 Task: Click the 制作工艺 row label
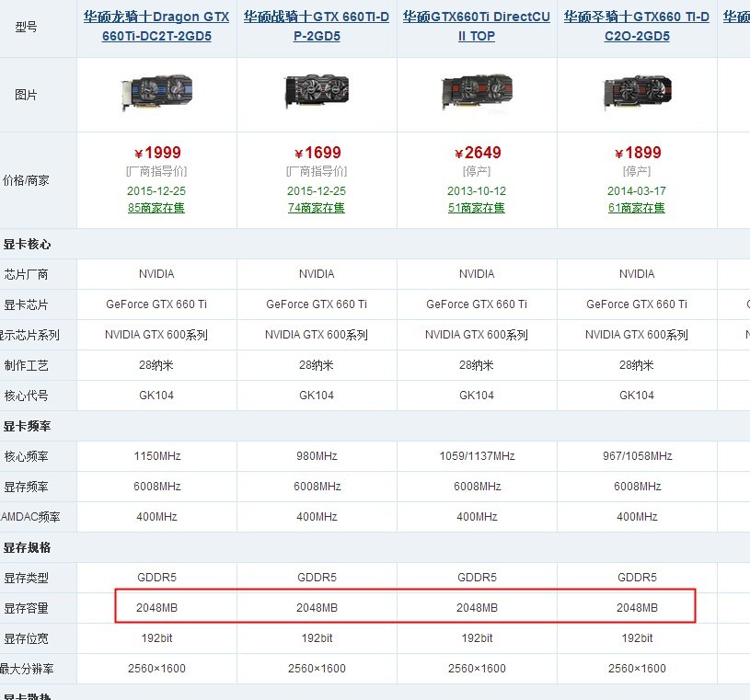click(x=26, y=366)
